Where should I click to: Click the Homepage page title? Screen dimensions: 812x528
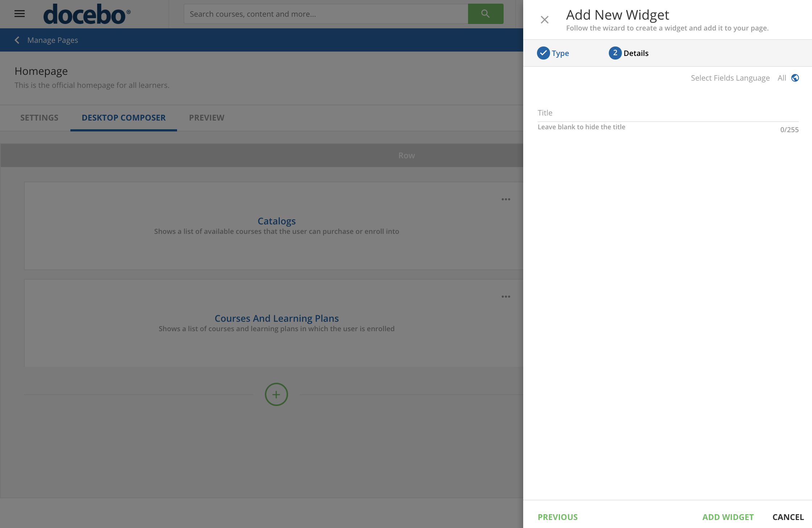point(41,71)
